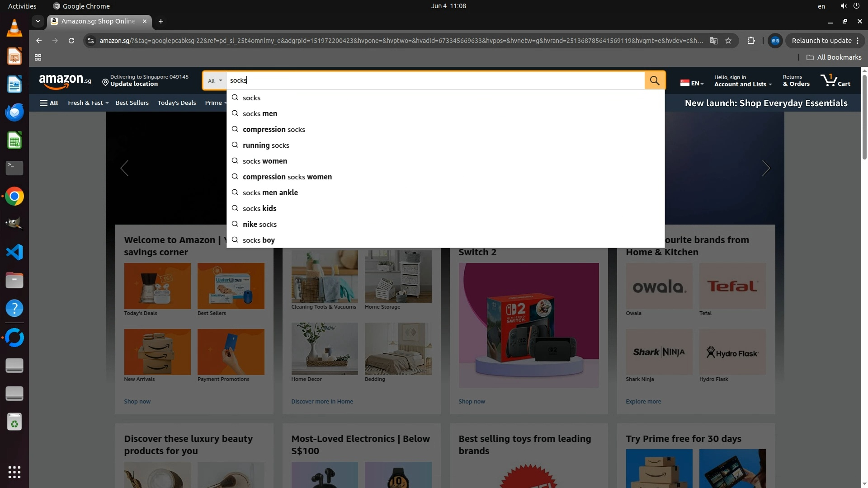The image size is (868, 488).
Task: Expand the All search category dropdown
Action: pos(215,81)
